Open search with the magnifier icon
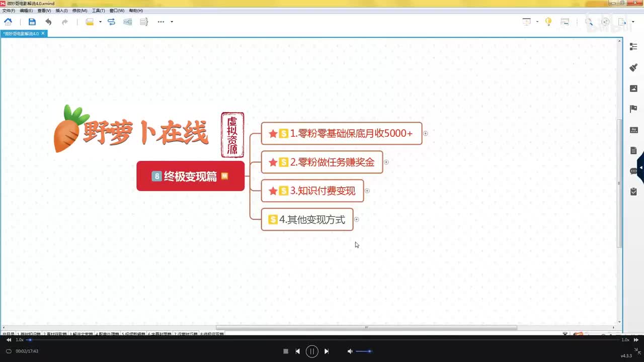This screenshot has width=644, height=362. (589, 22)
